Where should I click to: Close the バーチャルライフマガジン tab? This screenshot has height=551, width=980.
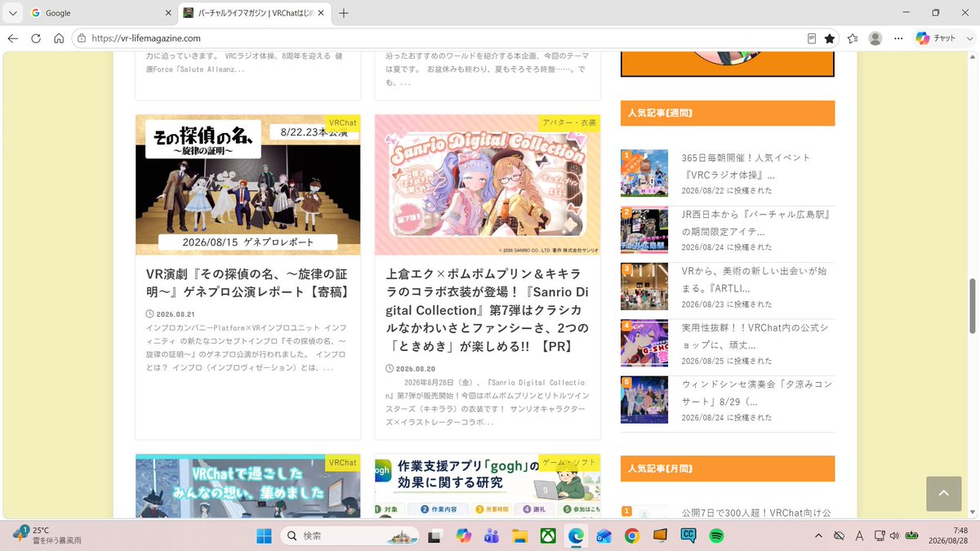321,13
